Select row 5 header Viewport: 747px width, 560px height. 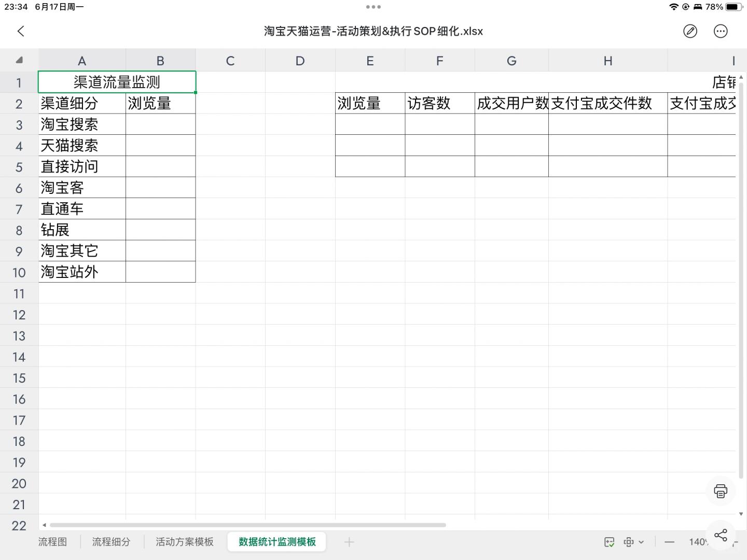(x=19, y=167)
